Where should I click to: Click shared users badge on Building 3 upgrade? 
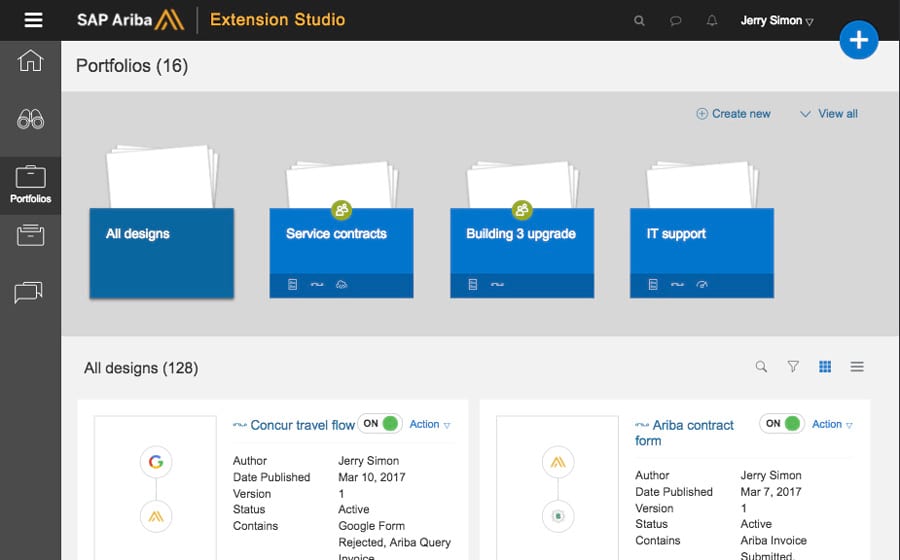pyautogui.click(x=522, y=210)
